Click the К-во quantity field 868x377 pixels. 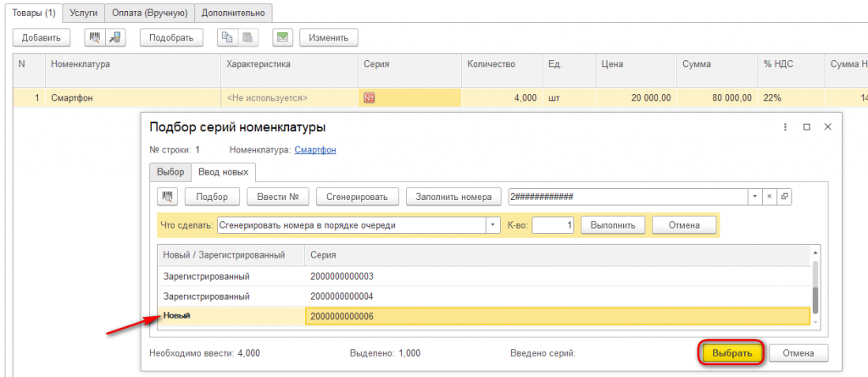pyautogui.click(x=553, y=225)
